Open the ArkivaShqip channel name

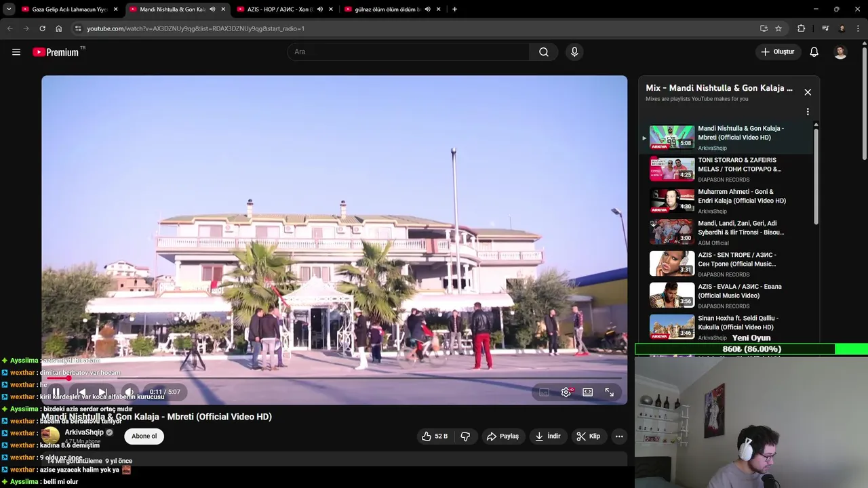point(84,432)
